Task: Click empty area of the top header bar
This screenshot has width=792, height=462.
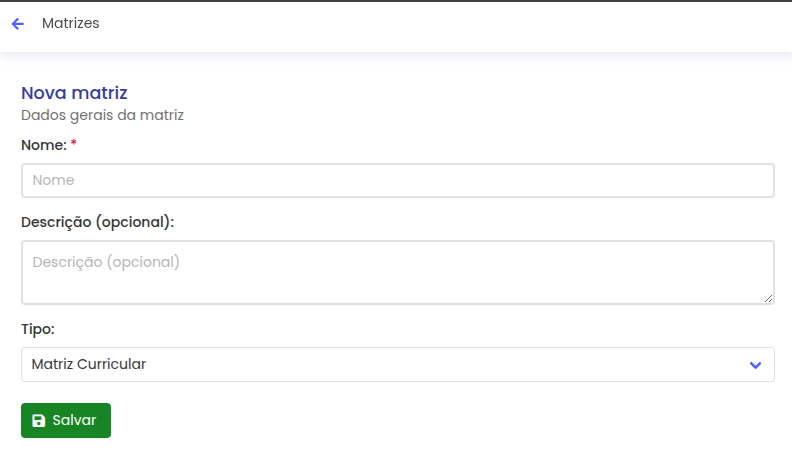Action: point(450,24)
